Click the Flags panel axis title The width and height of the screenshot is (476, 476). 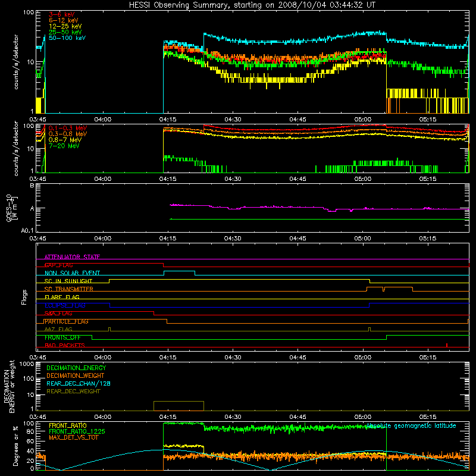(24, 297)
